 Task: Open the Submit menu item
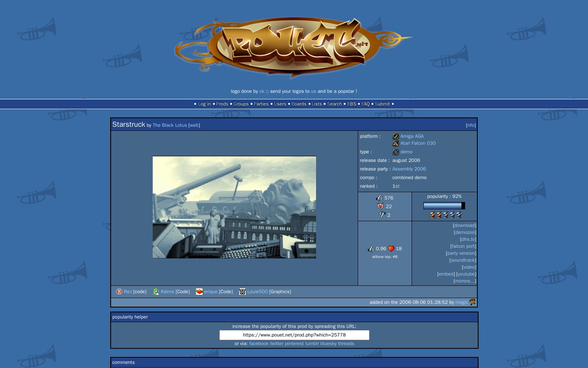pos(382,104)
